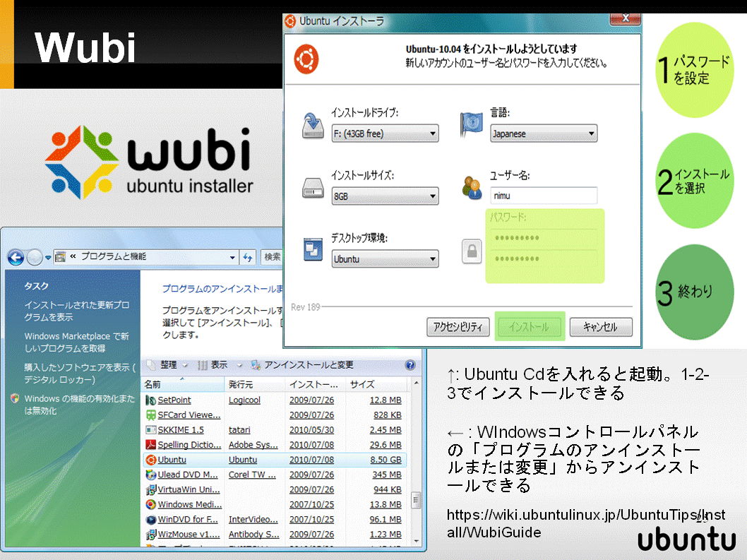This screenshot has width=747, height=560.
Task: Click the size value 96.1 MB
Action: click(386, 520)
